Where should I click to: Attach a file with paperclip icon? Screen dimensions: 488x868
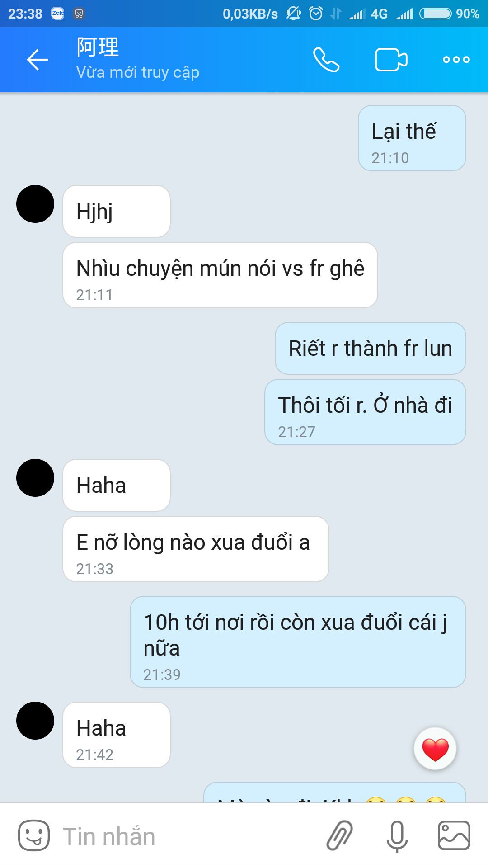340,835
